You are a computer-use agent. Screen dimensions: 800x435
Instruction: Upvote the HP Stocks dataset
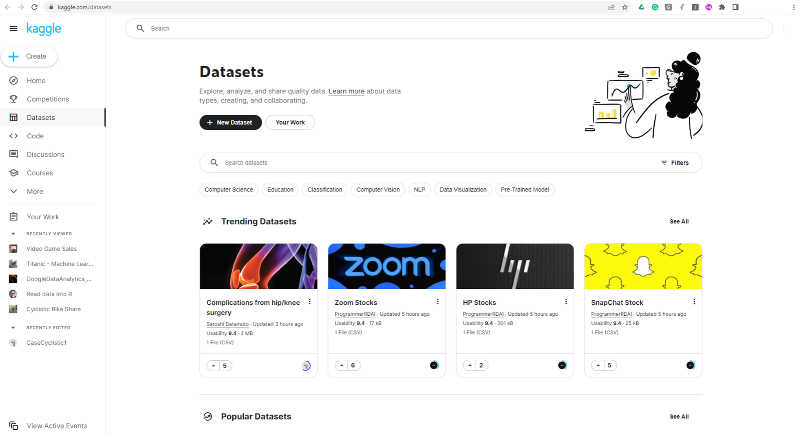click(469, 366)
